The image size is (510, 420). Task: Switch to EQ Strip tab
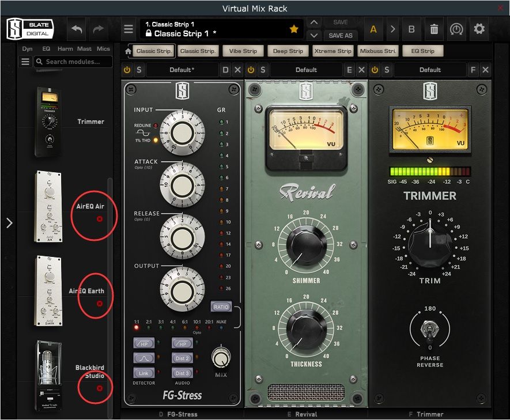coord(422,51)
